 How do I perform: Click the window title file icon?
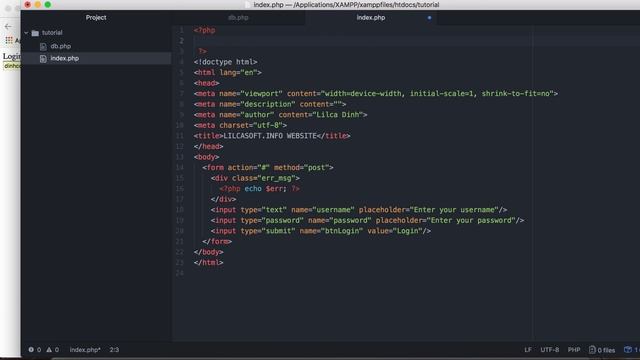tap(247, 5)
